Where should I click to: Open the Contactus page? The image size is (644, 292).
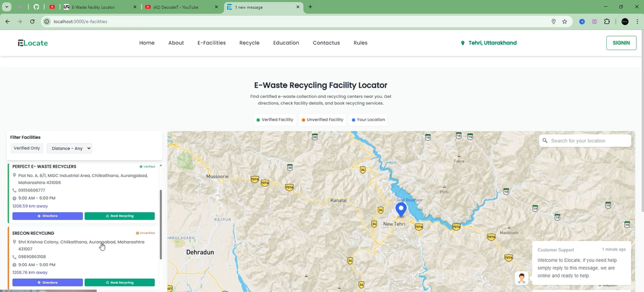pyautogui.click(x=326, y=43)
